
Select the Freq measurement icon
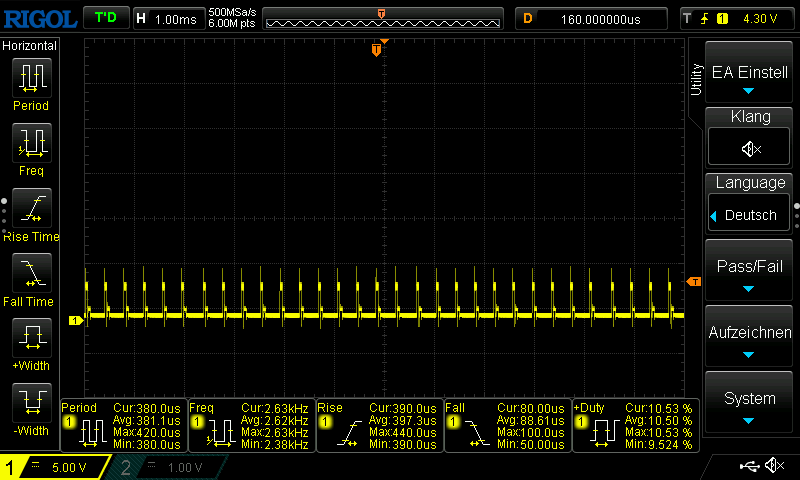coord(32,143)
